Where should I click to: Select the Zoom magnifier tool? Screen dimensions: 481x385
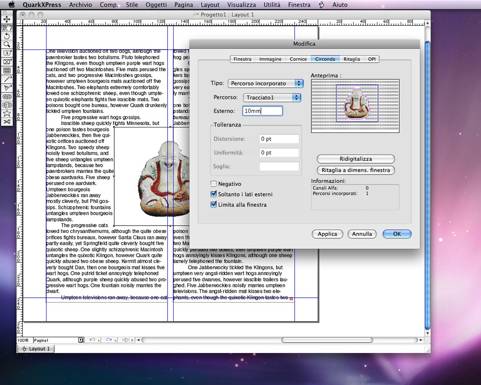7,45
